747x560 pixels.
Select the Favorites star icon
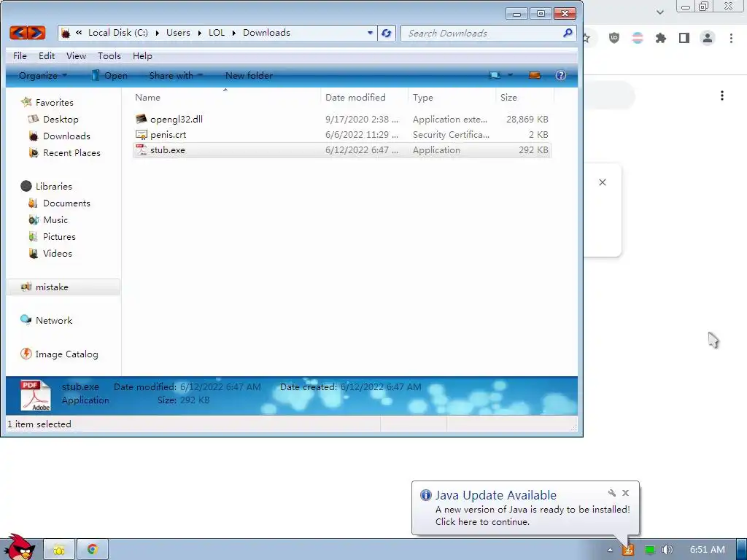click(26, 102)
